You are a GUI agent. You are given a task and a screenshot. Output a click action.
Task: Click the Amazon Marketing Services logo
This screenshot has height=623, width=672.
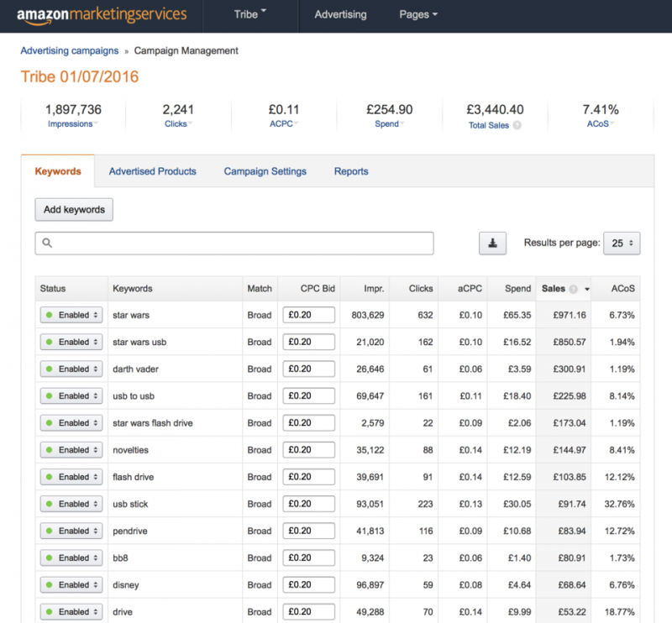point(102,15)
